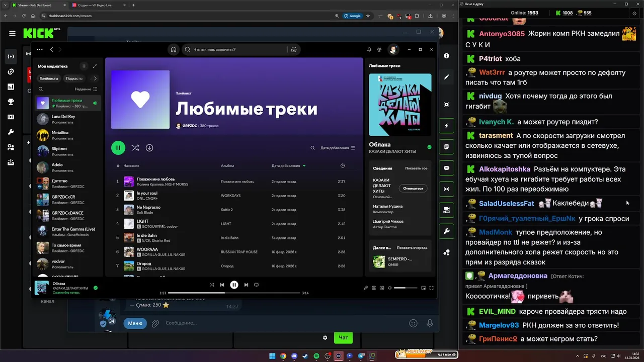Open GRPZDC profile link under playlist title

(189, 126)
